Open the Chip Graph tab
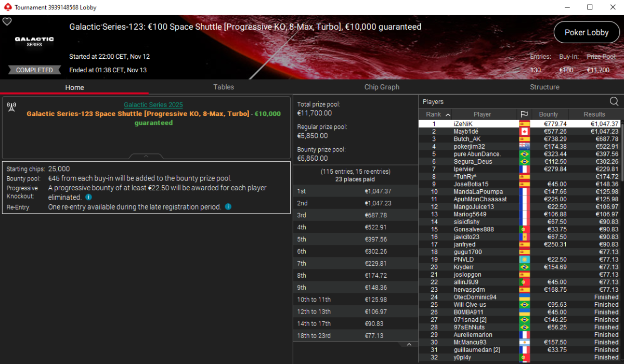The width and height of the screenshot is (624, 364). click(x=382, y=87)
